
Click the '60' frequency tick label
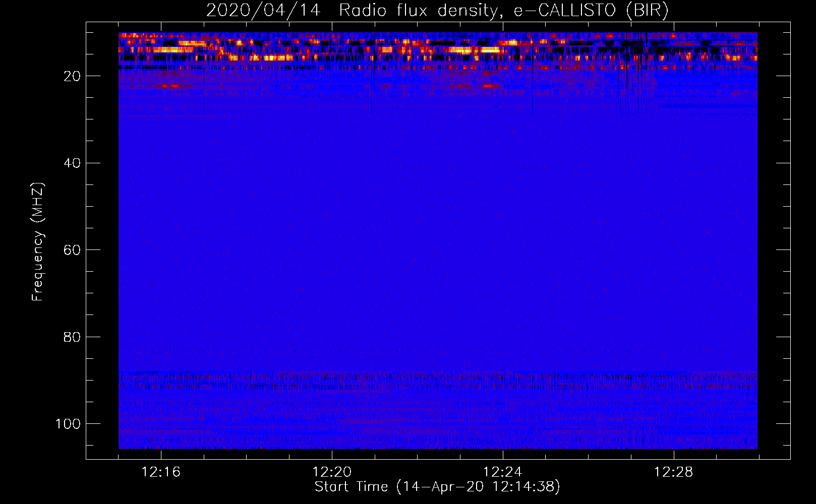(x=72, y=250)
